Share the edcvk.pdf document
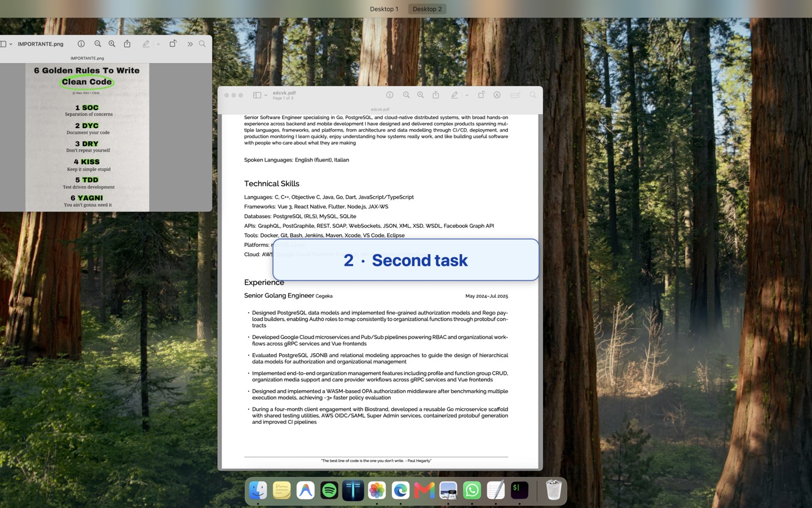Image resolution: width=812 pixels, height=508 pixels. click(x=436, y=95)
